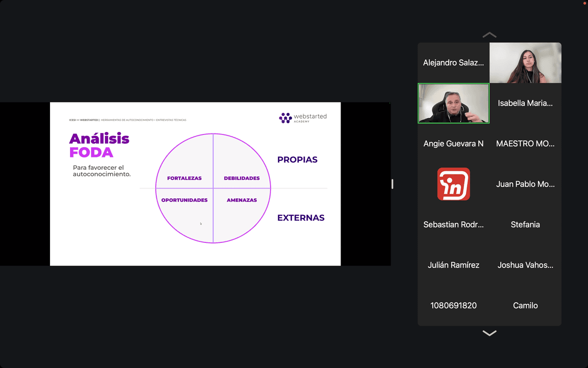Click Joshua Vahos participant tile
588x368 pixels.
click(x=525, y=265)
